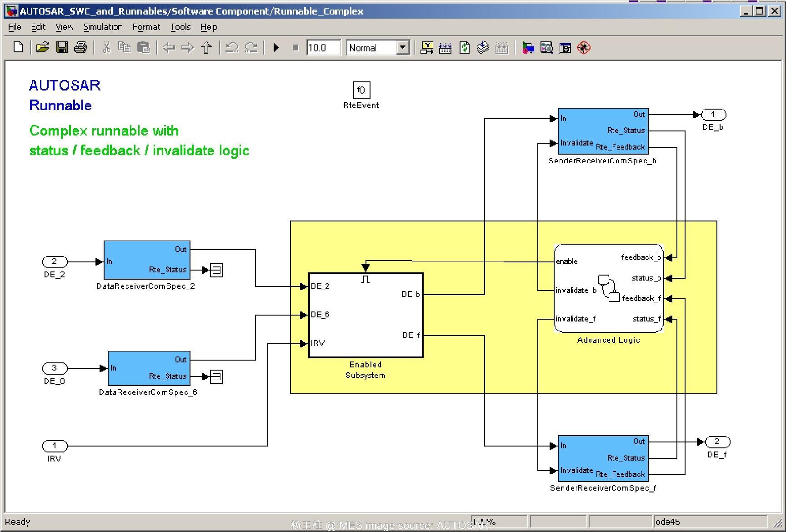Select the IRV inport block
The height and width of the screenshot is (532, 786).
point(55,446)
